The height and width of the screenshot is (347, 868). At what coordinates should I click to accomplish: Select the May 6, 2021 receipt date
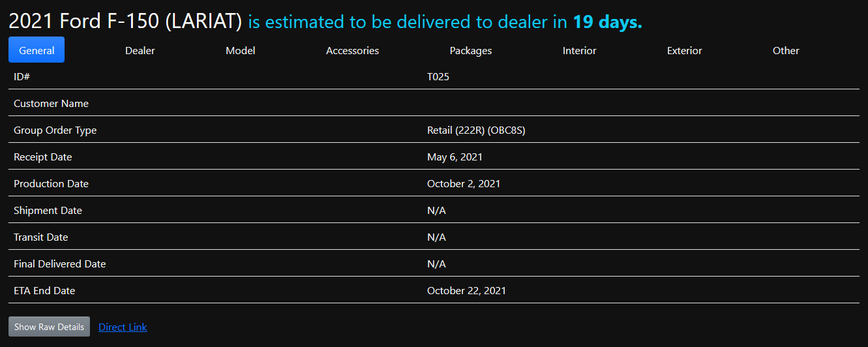click(455, 157)
